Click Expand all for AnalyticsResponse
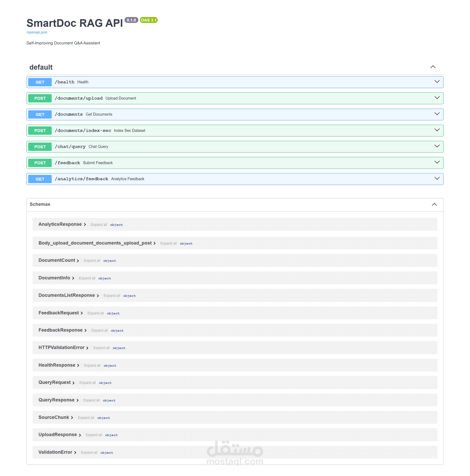 [x=99, y=224]
